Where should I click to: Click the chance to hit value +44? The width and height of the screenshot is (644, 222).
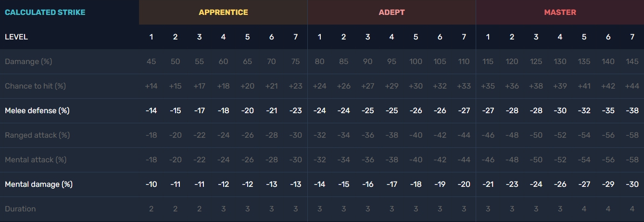click(632, 86)
